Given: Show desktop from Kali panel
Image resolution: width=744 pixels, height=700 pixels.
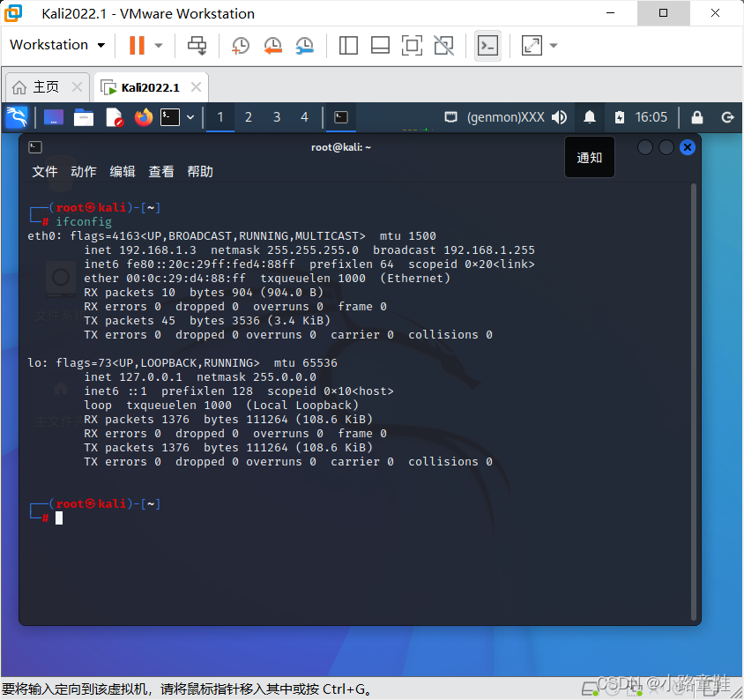Looking at the screenshot, I should click(x=54, y=116).
